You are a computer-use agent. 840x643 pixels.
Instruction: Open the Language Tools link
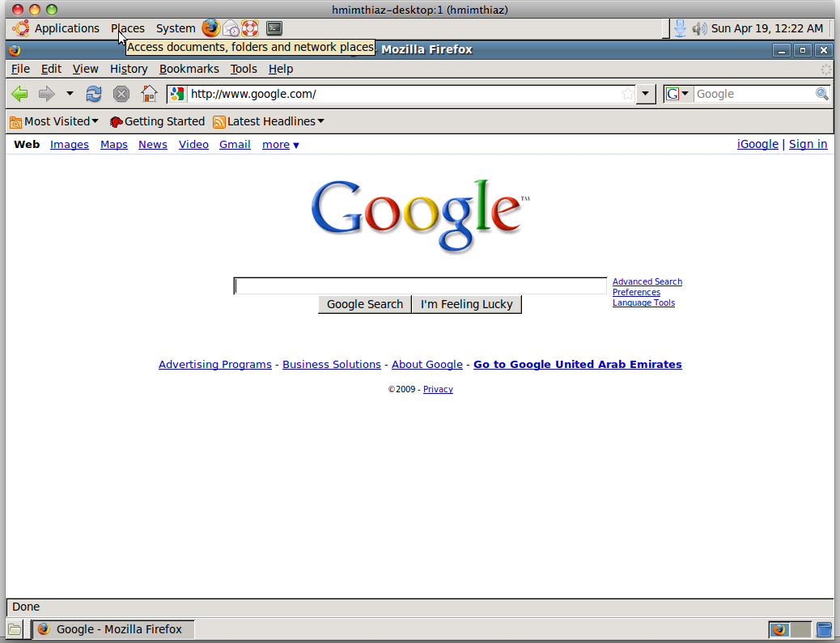point(643,303)
